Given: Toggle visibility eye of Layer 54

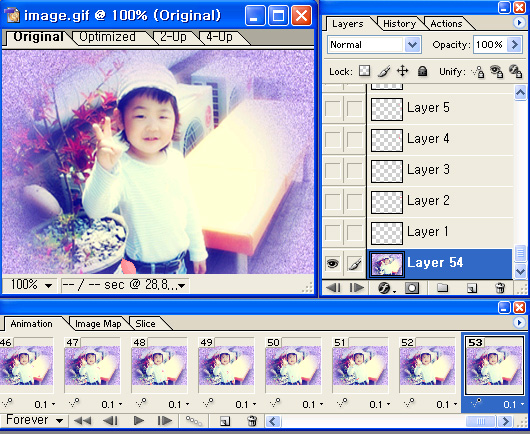Looking at the screenshot, I should (333, 263).
